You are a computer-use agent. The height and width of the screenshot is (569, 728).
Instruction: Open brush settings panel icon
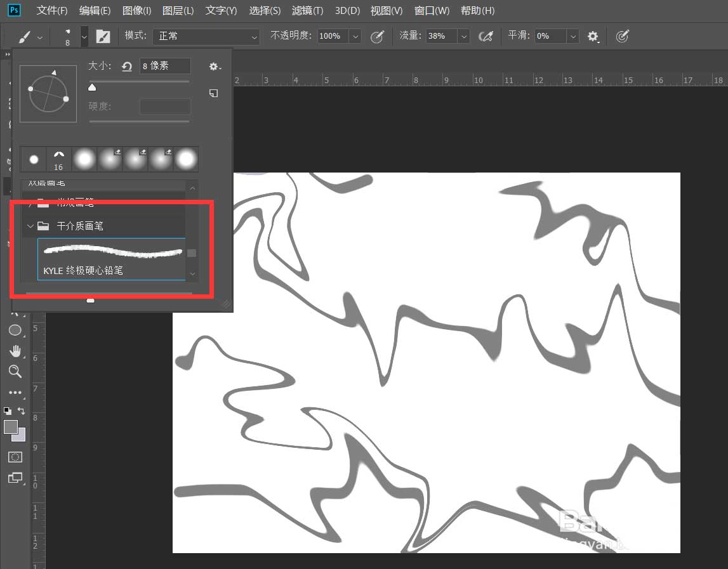103,36
